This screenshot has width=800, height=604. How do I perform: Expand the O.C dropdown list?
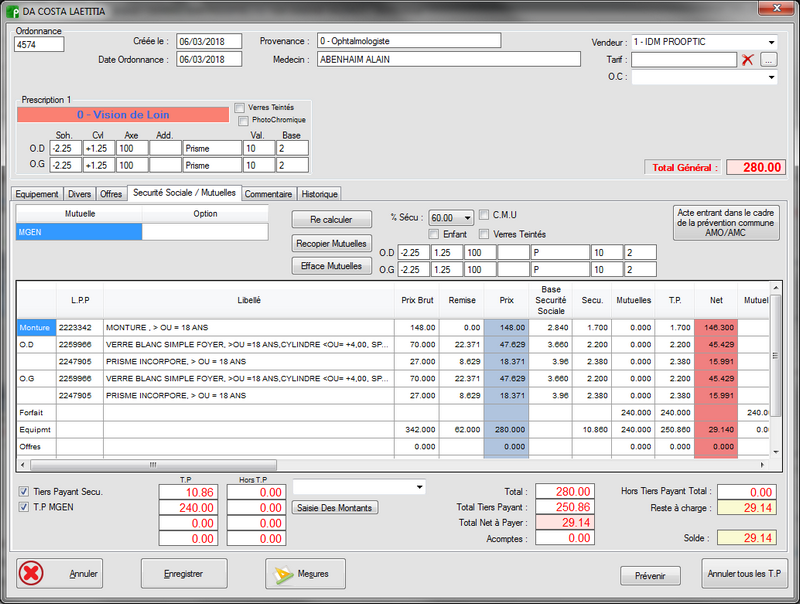[x=771, y=78]
